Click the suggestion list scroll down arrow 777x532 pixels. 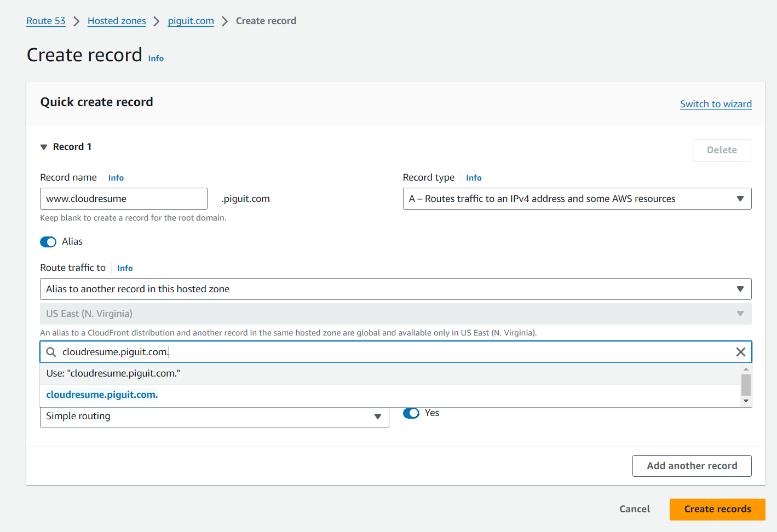click(x=746, y=401)
